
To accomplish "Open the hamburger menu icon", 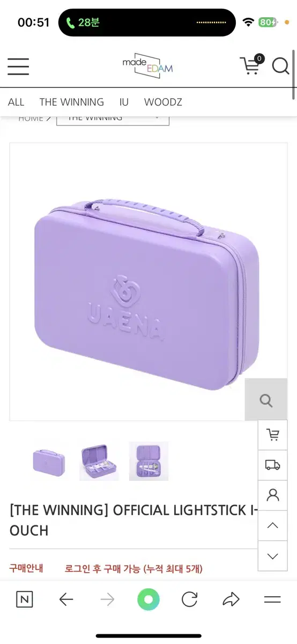I will pos(18,66).
